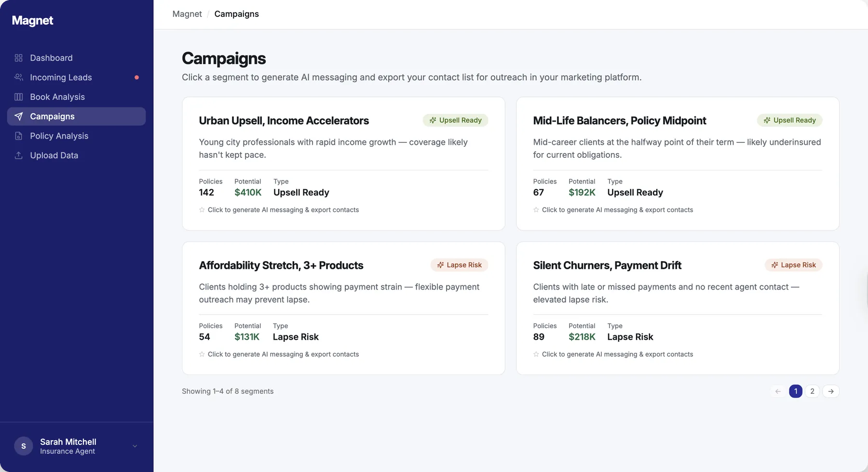This screenshot has width=868, height=472.
Task: Click the $218K potential value
Action: pos(582,337)
